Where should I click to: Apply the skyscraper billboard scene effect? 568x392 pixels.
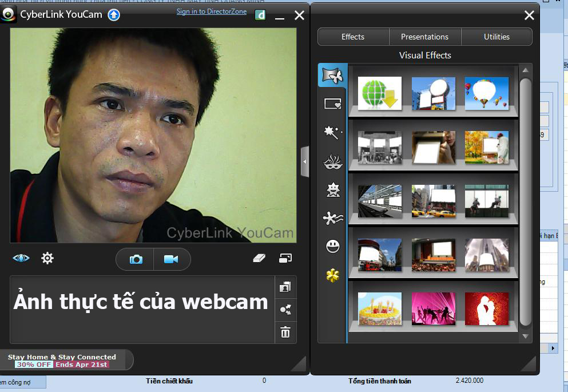tap(487, 255)
